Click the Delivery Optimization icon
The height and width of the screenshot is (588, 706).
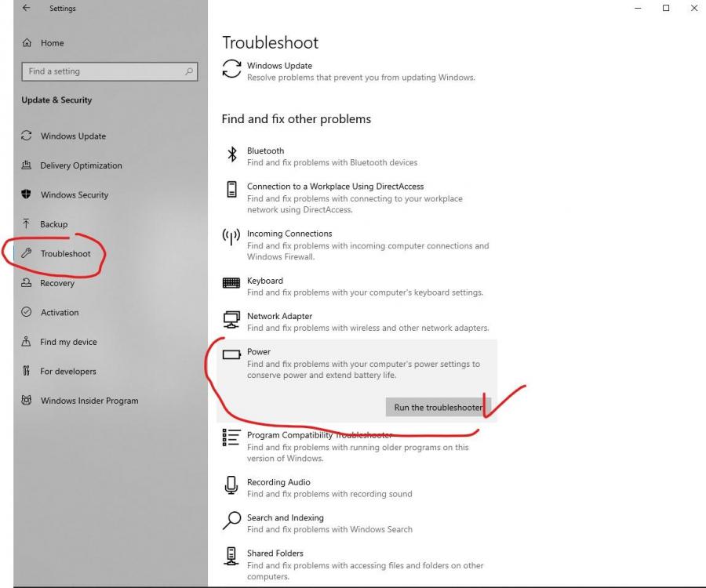click(x=27, y=165)
